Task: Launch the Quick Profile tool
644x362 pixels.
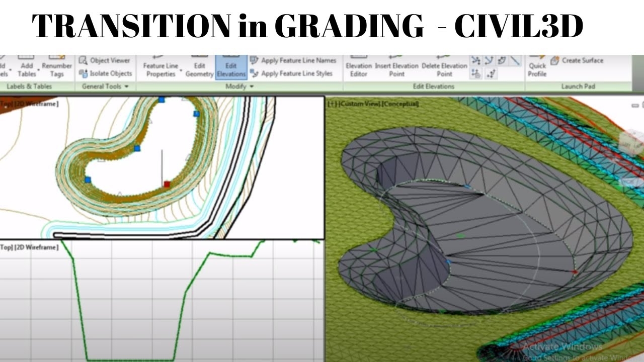Action: tap(537, 66)
